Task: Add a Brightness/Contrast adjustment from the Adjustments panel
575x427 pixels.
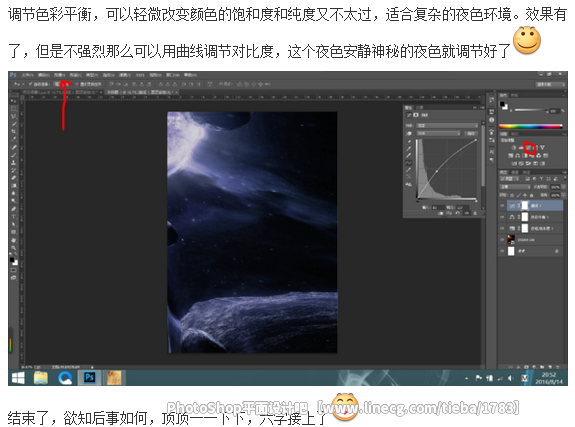Action: [514, 147]
